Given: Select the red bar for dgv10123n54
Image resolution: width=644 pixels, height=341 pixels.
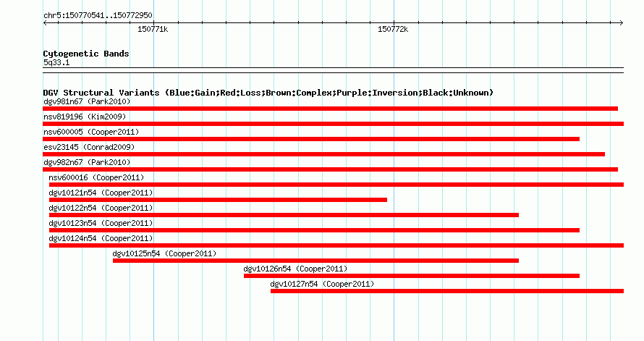Looking at the screenshot, I should pyautogui.click(x=314, y=230).
